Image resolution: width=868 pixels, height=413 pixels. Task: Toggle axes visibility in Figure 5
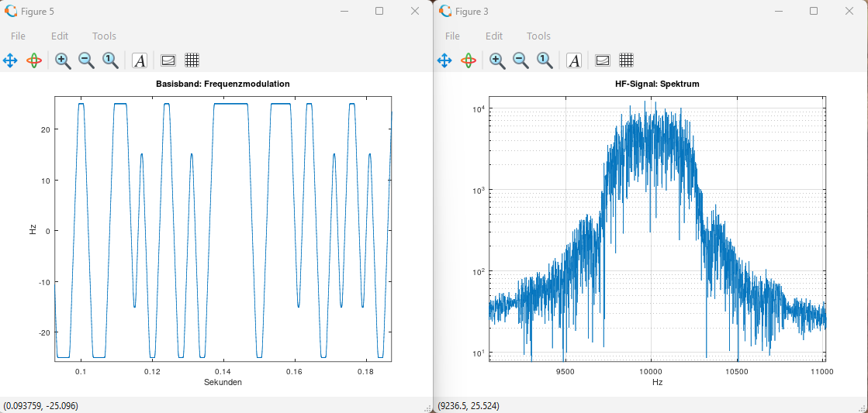click(168, 60)
